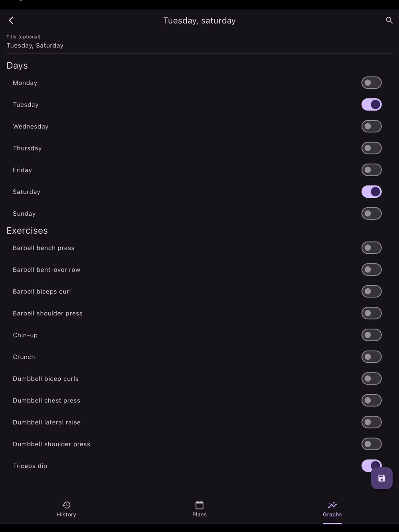Switch to the Plans tab
Image resolution: width=399 pixels, height=532 pixels.
tap(199, 509)
